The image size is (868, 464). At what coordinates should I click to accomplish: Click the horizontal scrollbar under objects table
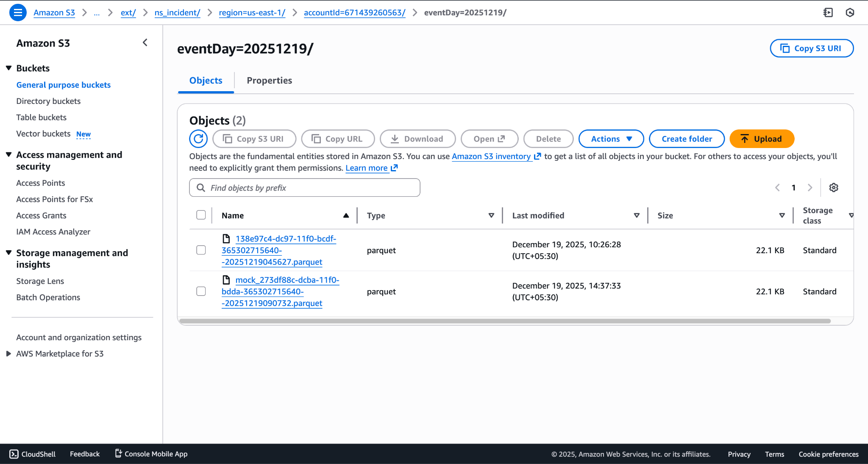(x=505, y=321)
